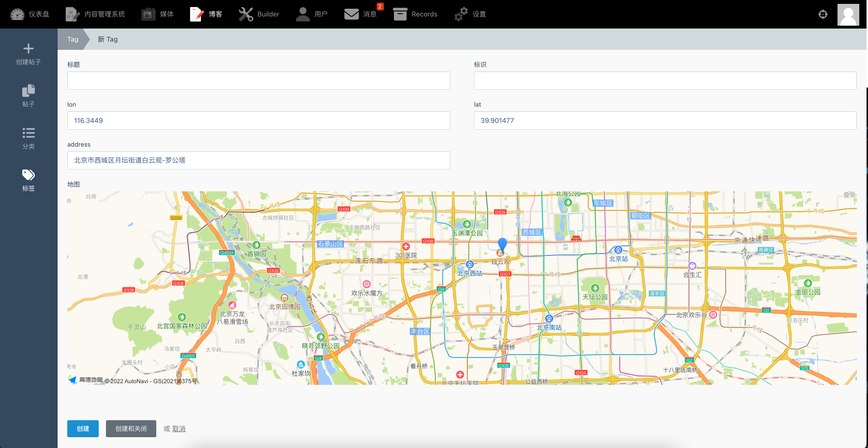Image resolution: width=868 pixels, height=448 pixels.
Task: Click the address input field
Action: coord(258,160)
